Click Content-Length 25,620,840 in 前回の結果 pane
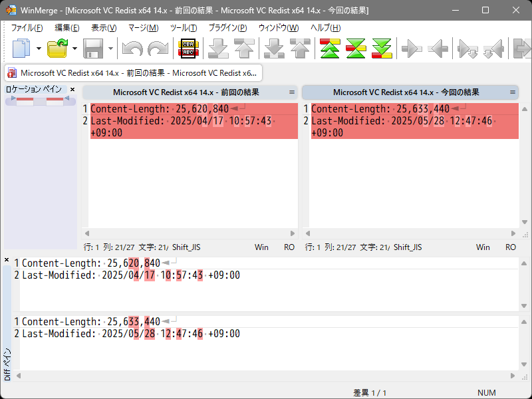This screenshot has width=532, height=399. click(194, 109)
